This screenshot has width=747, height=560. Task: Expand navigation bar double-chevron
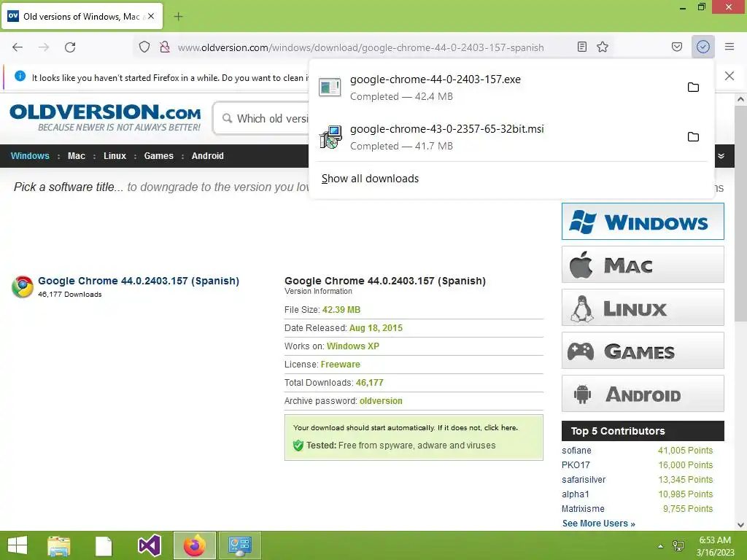point(721,156)
